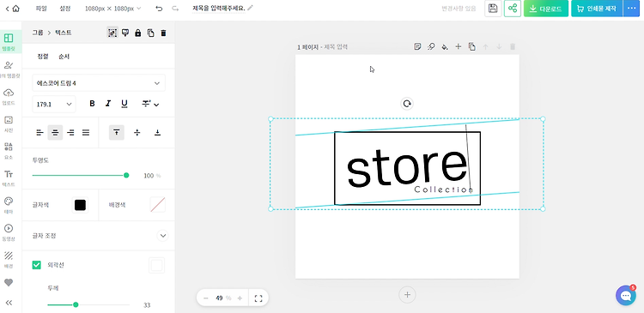Image resolution: width=644 pixels, height=313 pixels.
Task: Open the 순서 order option
Action: tap(64, 57)
